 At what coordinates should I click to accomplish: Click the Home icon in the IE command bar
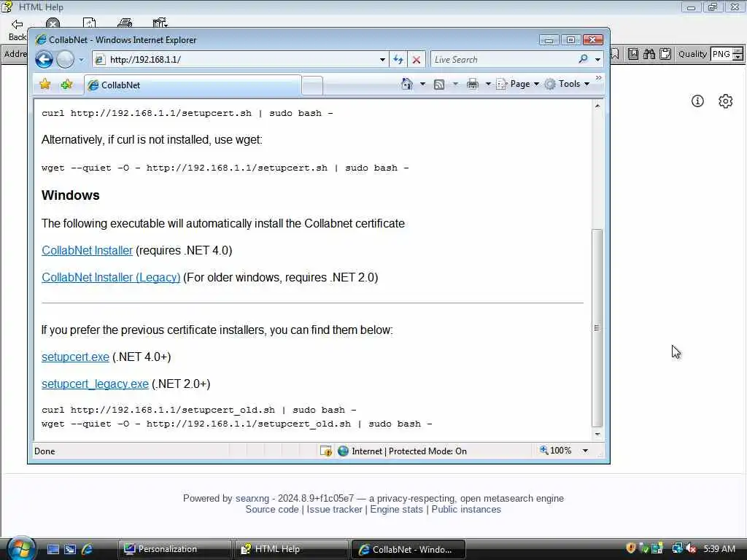(x=407, y=84)
